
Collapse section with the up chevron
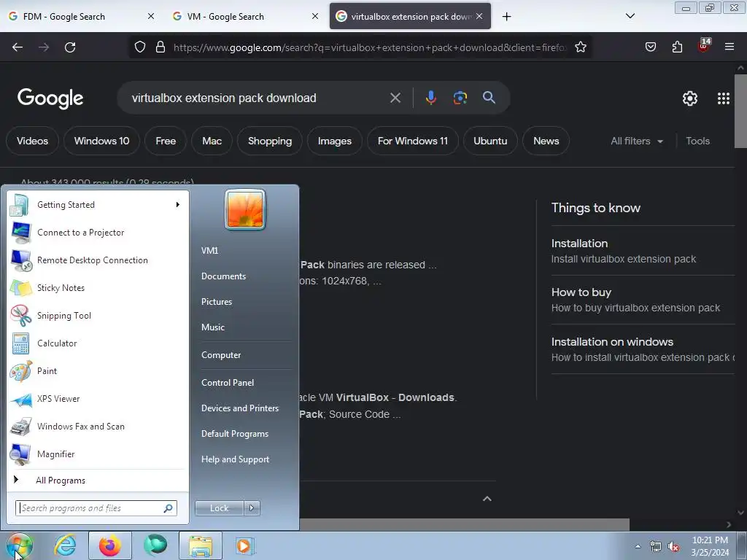[x=487, y=499]
